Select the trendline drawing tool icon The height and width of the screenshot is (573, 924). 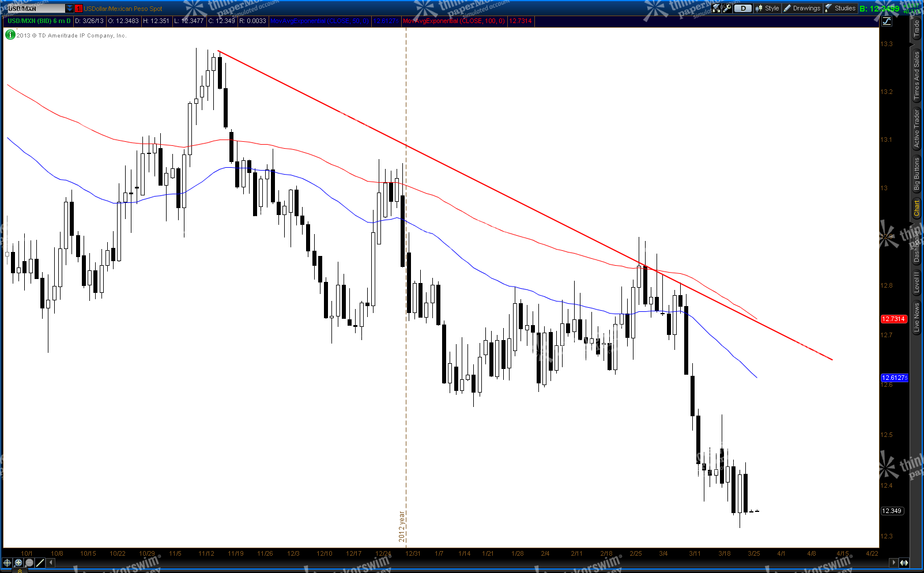pos(40,563)
